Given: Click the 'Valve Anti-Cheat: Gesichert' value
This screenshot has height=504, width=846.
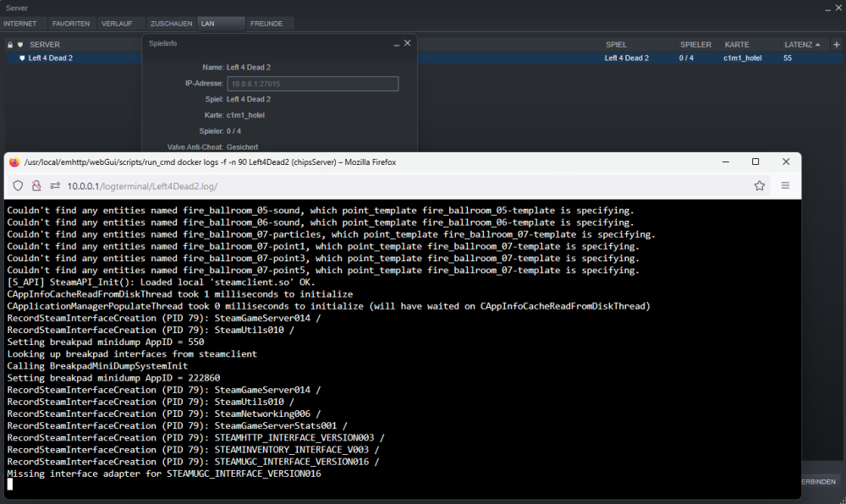Looking at the screenshot, I should 242,147.
